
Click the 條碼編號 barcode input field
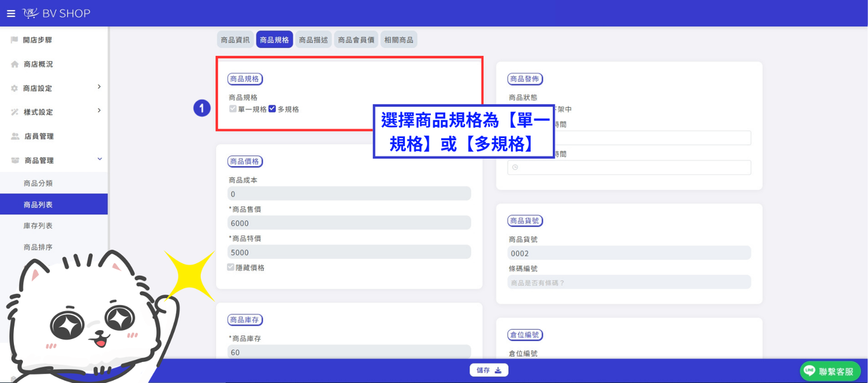[629, 282]
